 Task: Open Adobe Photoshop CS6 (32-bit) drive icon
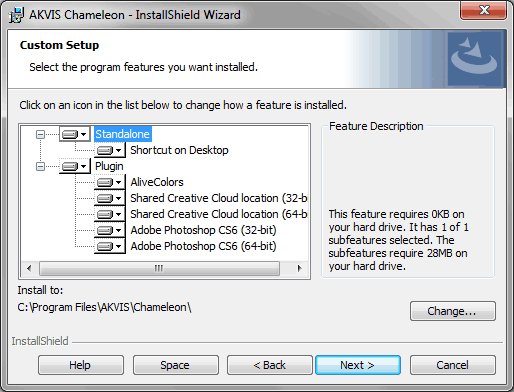[x=110, y=230]
